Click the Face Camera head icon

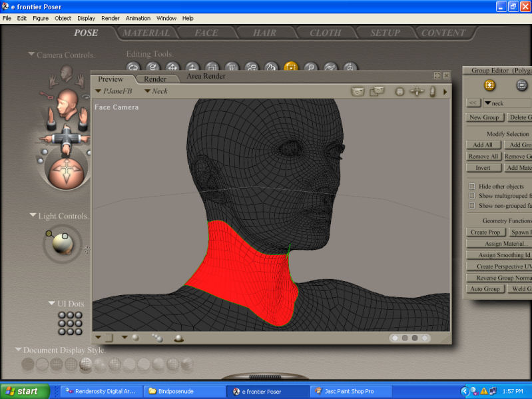coord(67,104)
